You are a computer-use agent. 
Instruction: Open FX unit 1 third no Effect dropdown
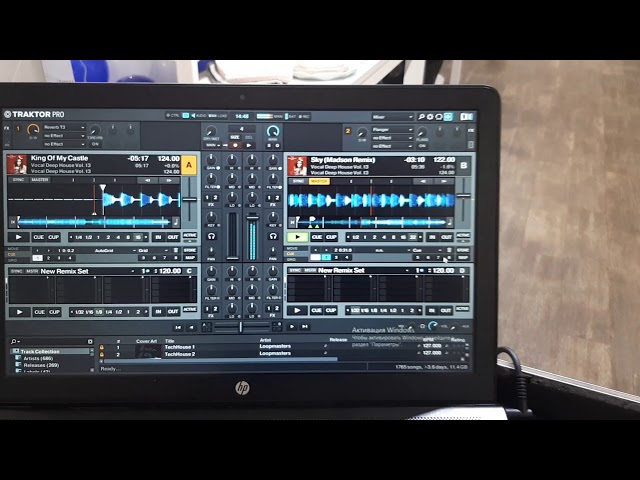(64, 144)
